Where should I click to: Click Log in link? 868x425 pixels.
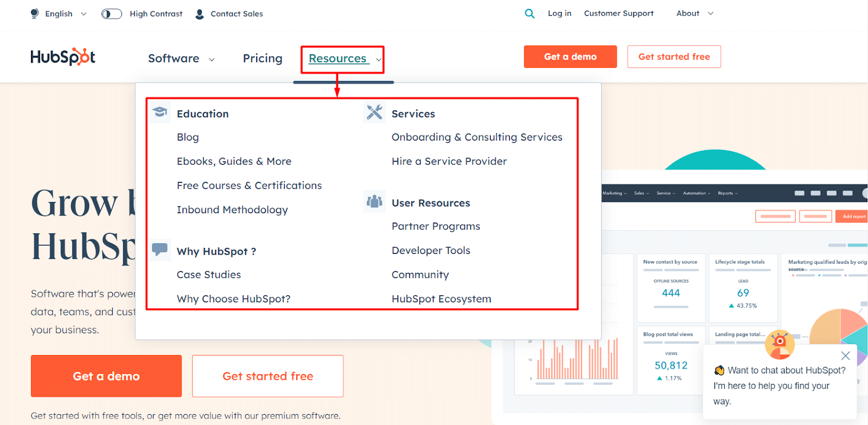559,14
